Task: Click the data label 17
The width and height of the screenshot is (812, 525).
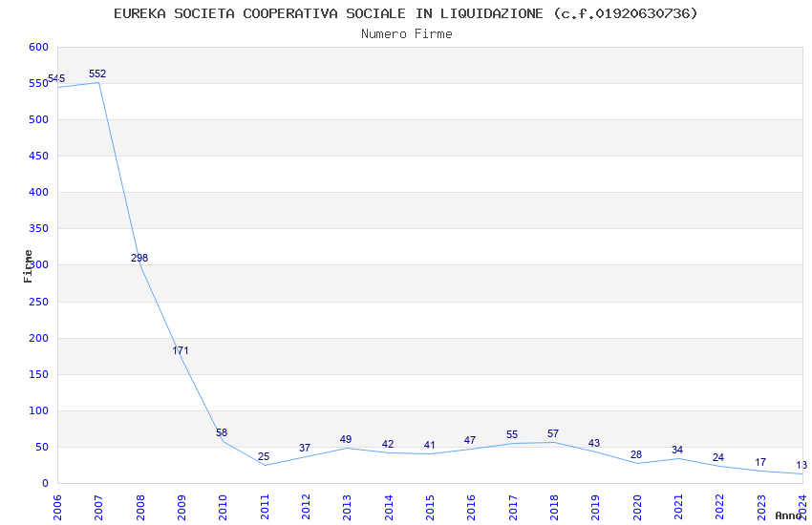Action: [760, 462]
